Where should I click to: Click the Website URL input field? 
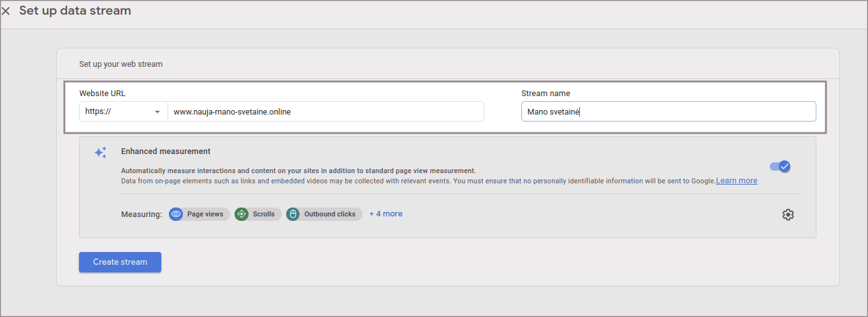click(x=325, y=111)
